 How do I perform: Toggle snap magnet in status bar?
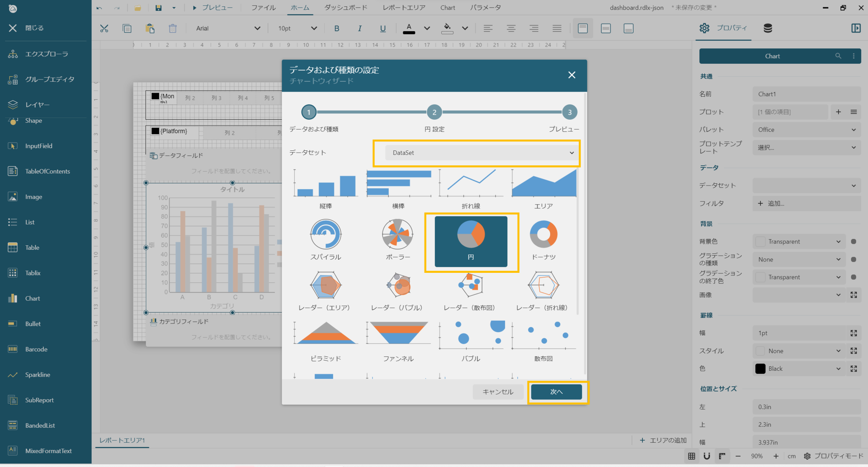(x=707, y=456)
